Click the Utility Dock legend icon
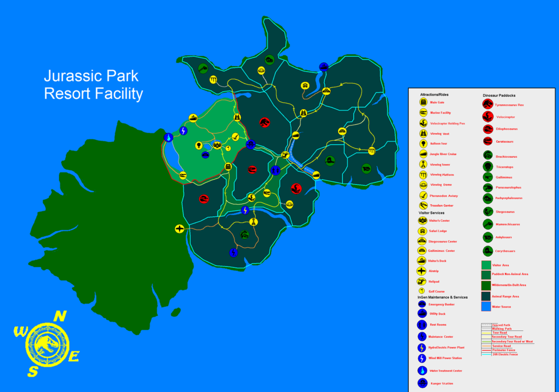 422,313
